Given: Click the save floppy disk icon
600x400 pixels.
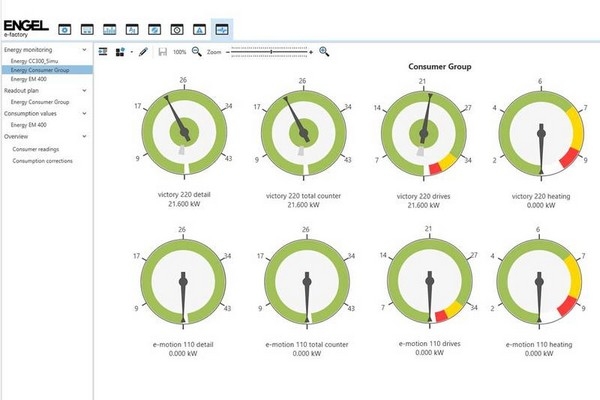Looking at the screenshot, I should pos(163,52).
